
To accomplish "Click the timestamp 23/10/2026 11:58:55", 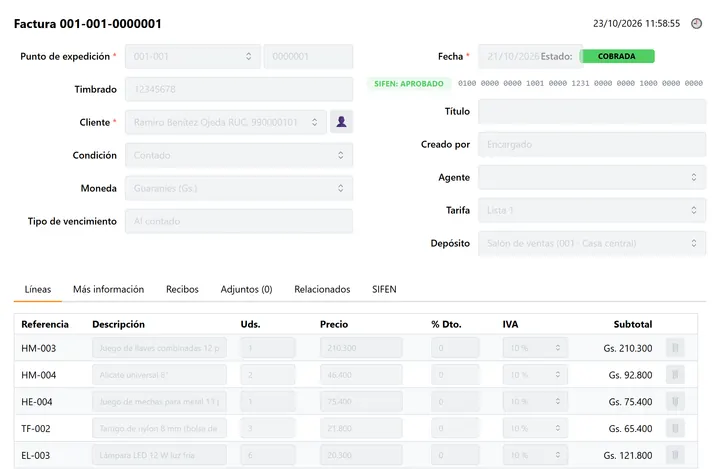I will point(636,23).
